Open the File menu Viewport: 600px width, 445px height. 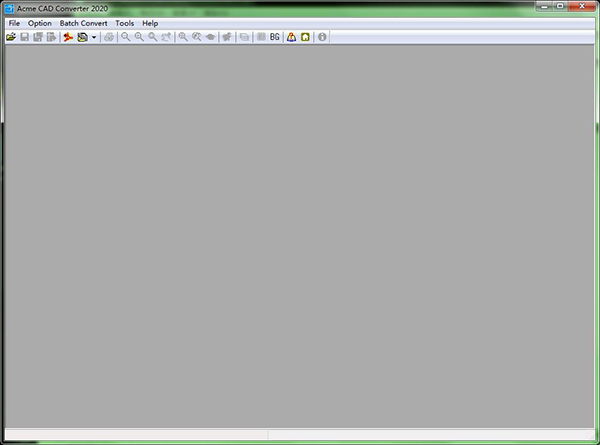click(14, 23)
